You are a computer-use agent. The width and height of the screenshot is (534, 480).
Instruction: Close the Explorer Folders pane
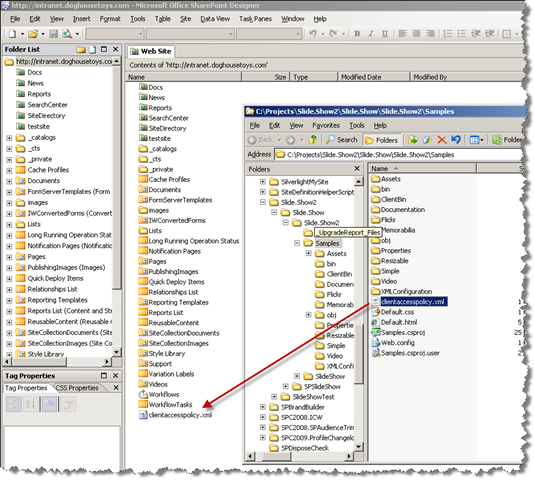tap(357, 168)
